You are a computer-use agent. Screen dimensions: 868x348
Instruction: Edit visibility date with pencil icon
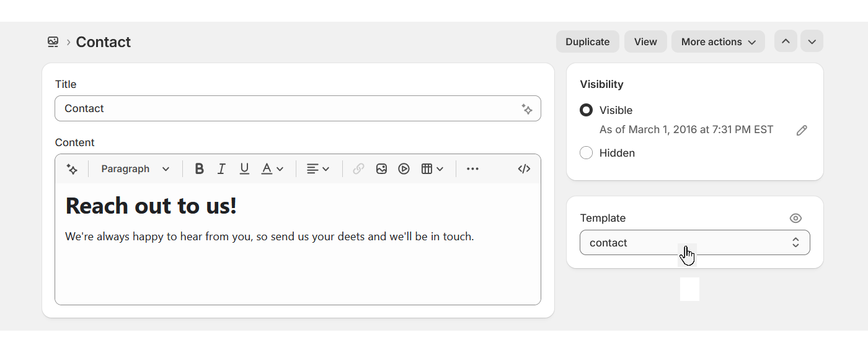[x=802, y=130]
